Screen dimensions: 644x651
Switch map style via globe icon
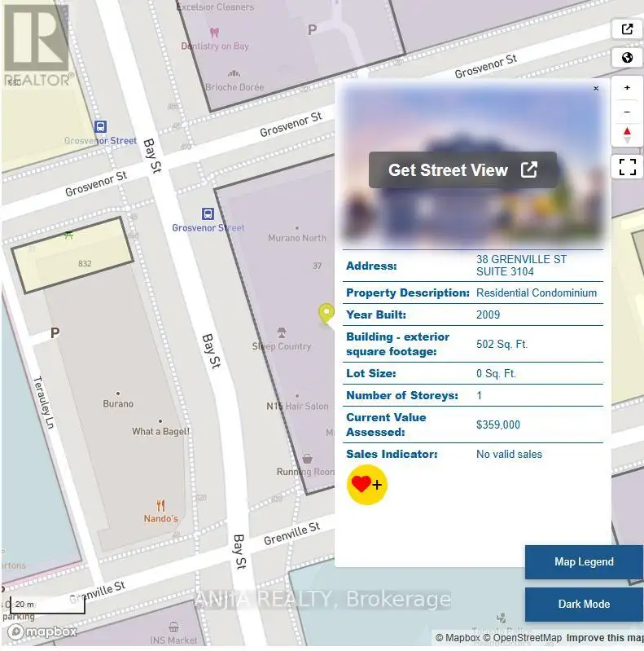point(627,57)
